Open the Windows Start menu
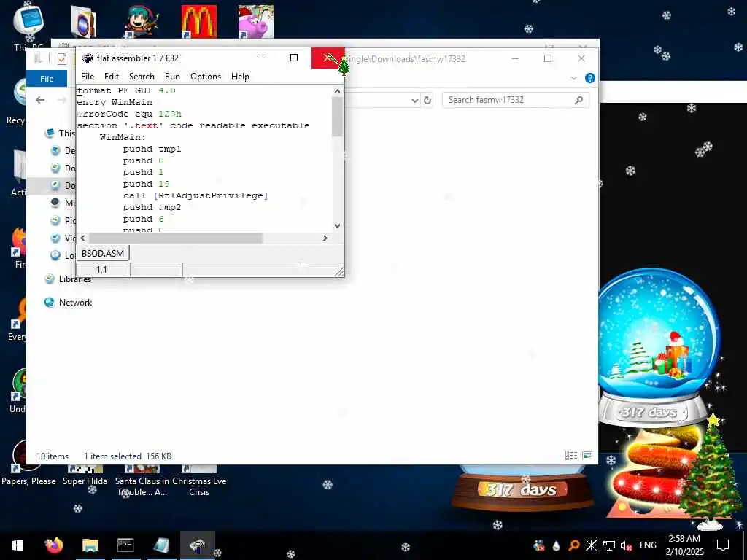747x560 pixels. [18, 545]
